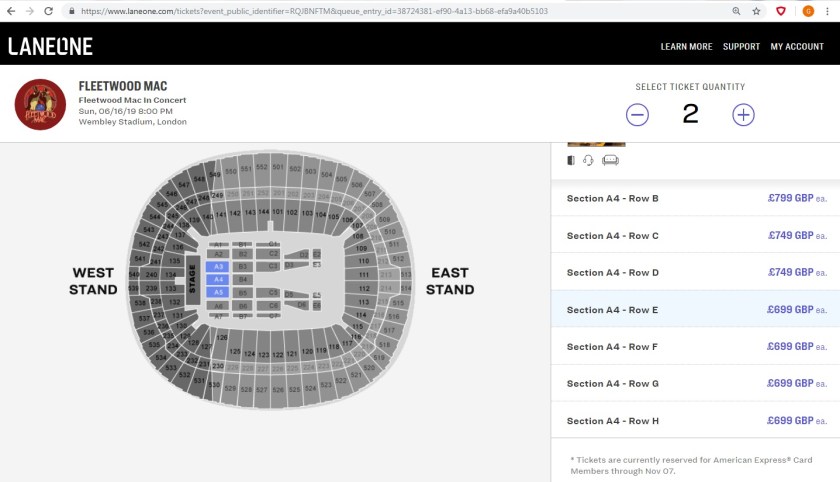Click the browser zoom magnifier icon

[x=737, y=11]
